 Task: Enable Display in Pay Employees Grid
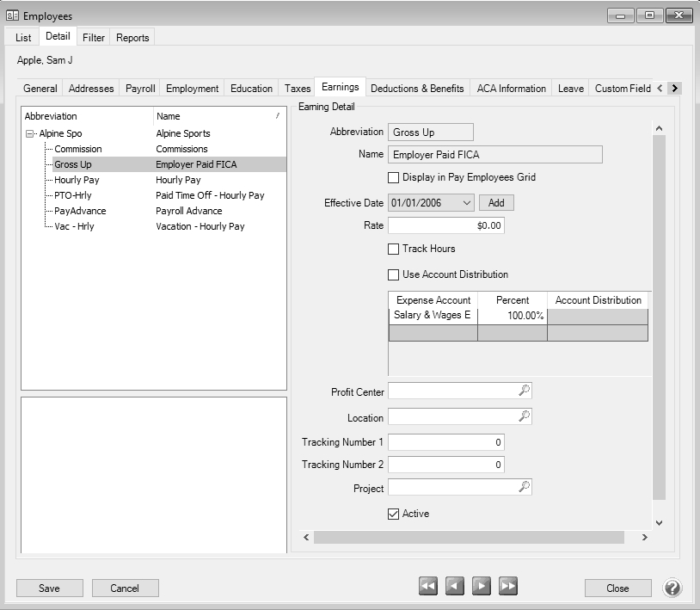pos(394,178)
